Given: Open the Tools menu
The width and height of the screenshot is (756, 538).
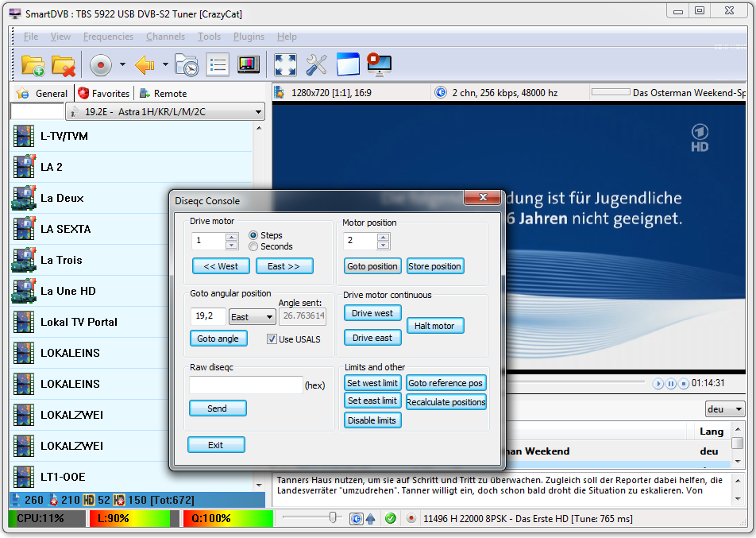Looking at the screenshot, I should pos(209,37).
